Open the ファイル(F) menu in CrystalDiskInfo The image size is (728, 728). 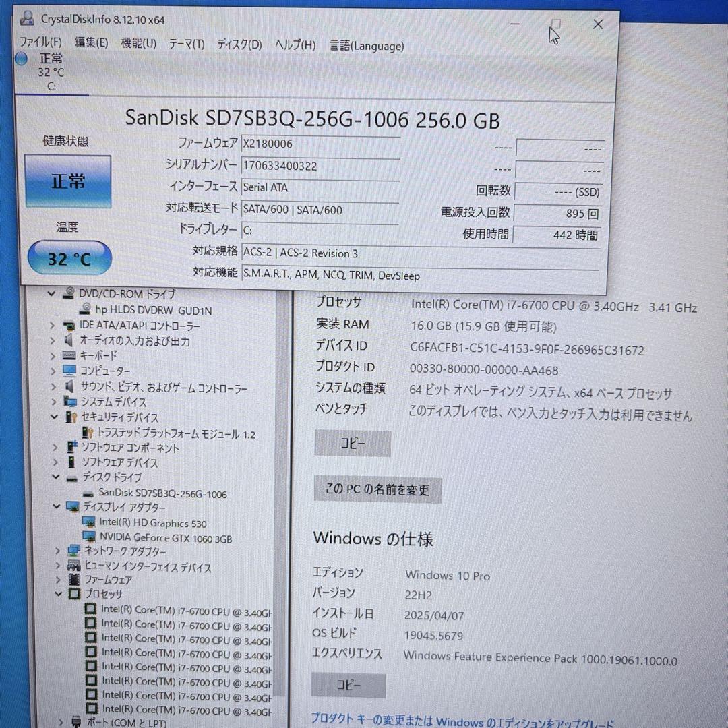[x=40, y=42]
